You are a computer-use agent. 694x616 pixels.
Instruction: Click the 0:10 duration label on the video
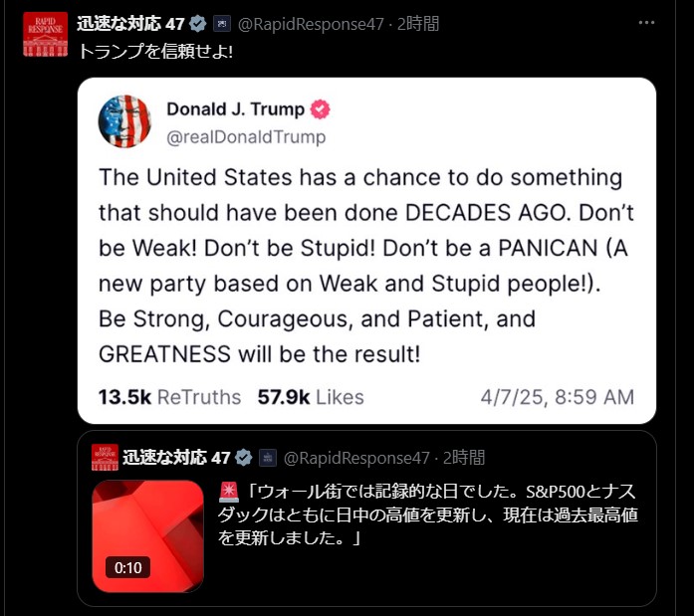point(127,567)
